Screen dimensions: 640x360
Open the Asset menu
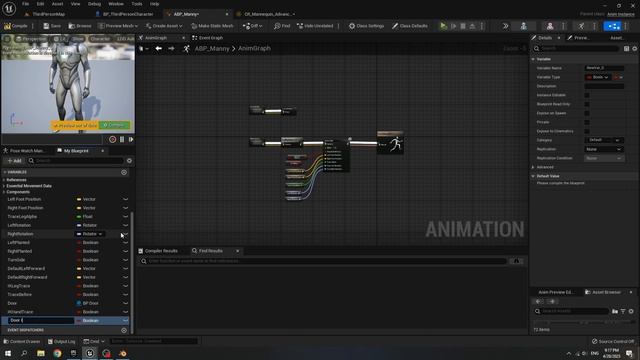pos(58,4)
